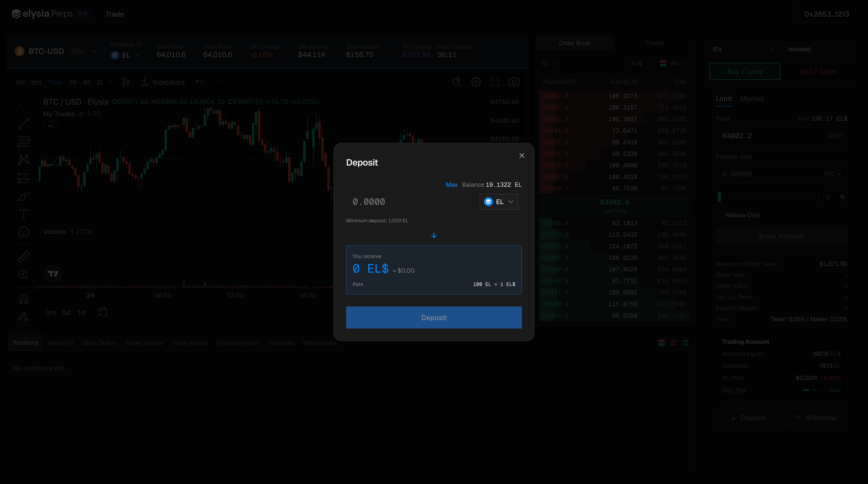Open chart settings gear icon
This screenshot has width=868, height=484.
tap(476, 82)
